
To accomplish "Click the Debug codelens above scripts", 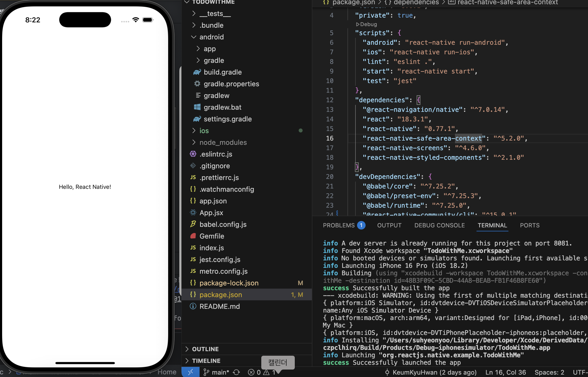I will (367, 24).
